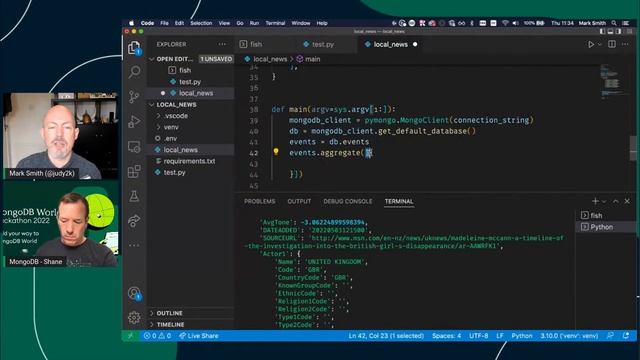Start Live Share from status bar

pyautogui.click(x=199, y=336)
